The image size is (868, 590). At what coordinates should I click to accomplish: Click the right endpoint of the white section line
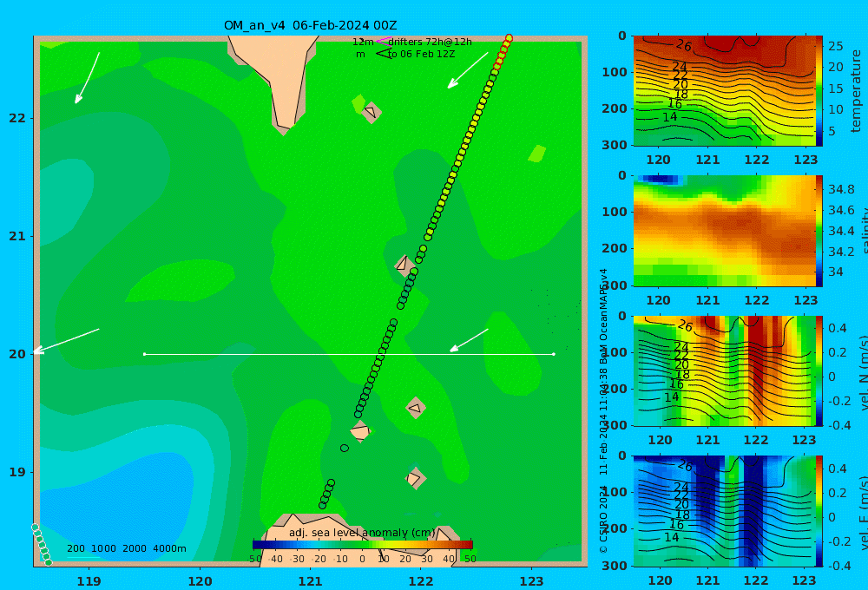pos(554,354)
